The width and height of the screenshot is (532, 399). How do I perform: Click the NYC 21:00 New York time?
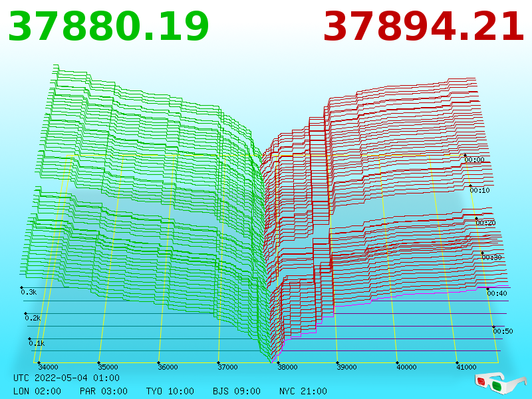pyautogui.click(x=303, y=391)
